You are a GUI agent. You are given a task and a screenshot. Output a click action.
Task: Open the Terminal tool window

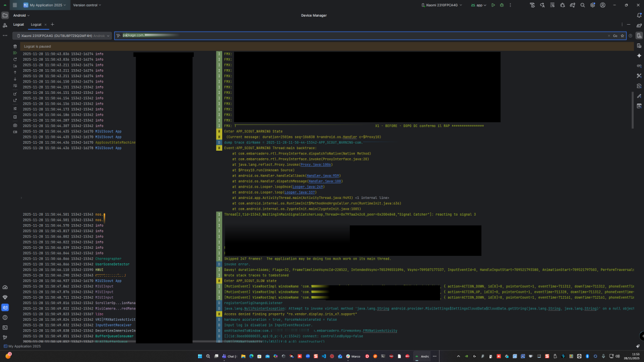point(5,327)
